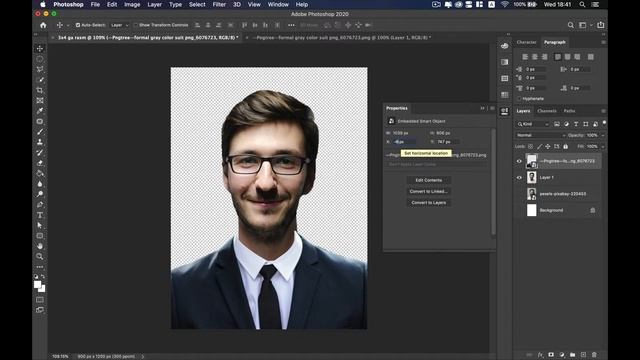The height and width of the screenshot is (360, 640).
Task: Select the Paint Bucket tool
Action: point(40,173)
